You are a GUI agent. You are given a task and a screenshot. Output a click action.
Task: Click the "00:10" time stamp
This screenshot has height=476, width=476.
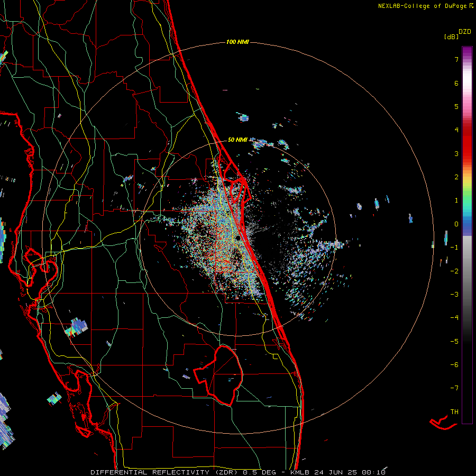(x=374, y=472)
